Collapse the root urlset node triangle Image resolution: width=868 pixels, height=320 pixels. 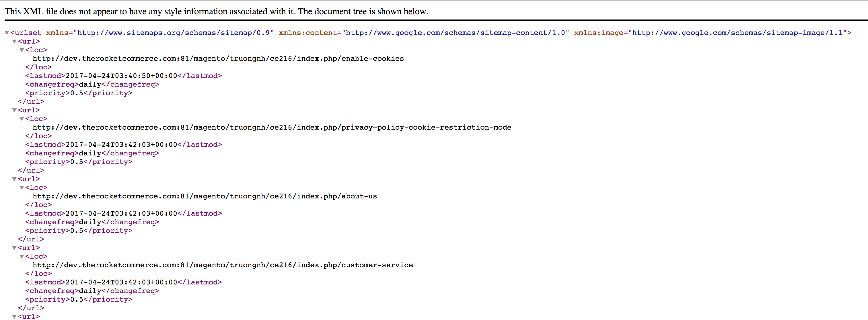pos(7,33)
